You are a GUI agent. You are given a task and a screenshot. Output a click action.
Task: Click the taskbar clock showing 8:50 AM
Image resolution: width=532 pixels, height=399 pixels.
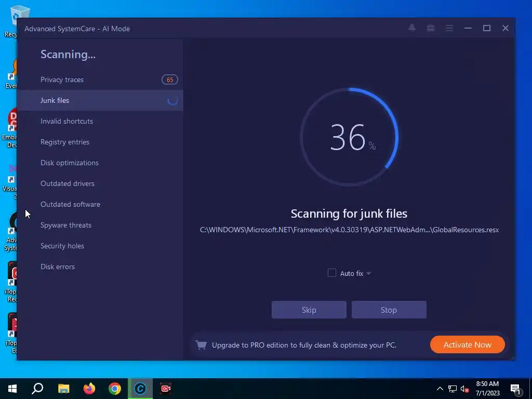[x=487, y=389]
